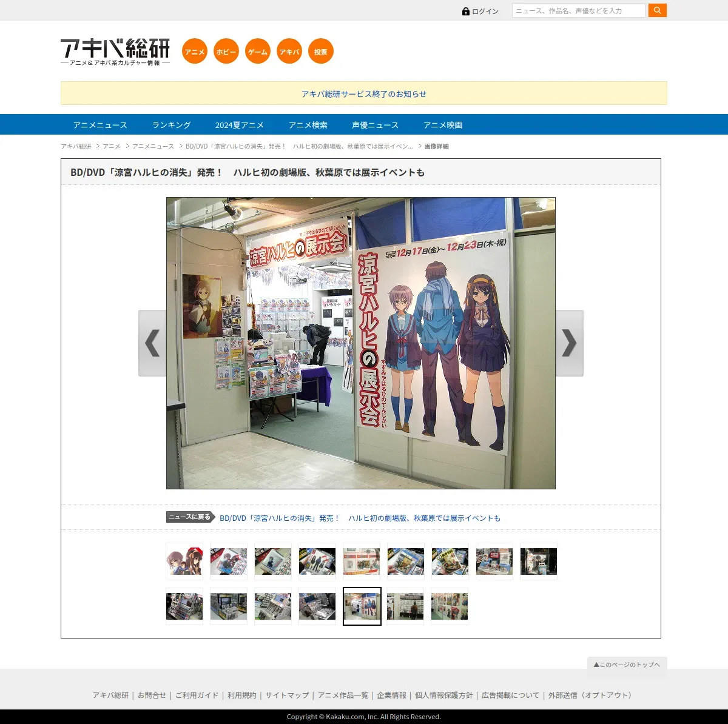Open the 2024夏アニメ nav tab
Image resolution: width=728 pixels, height=724 pixels.
(240, 125)
